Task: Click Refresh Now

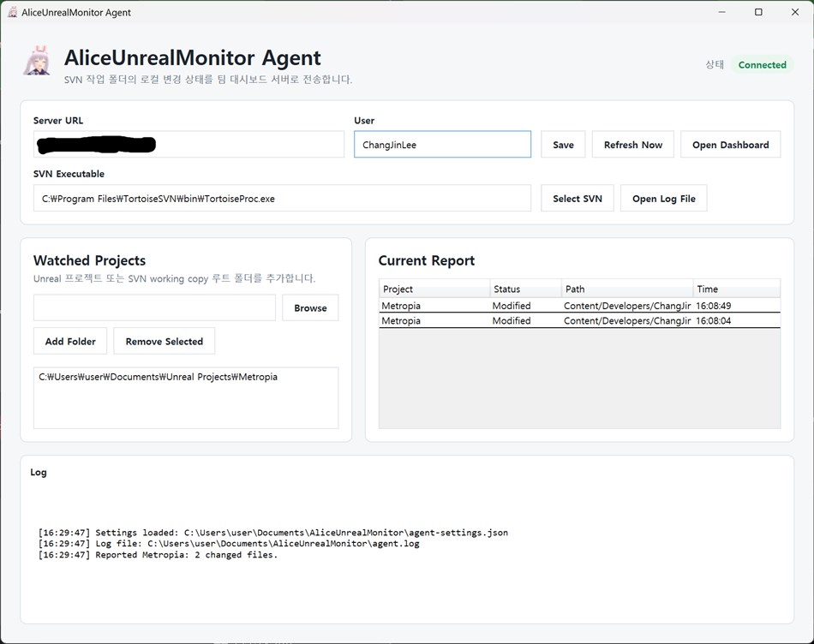Action: point(633,144)
